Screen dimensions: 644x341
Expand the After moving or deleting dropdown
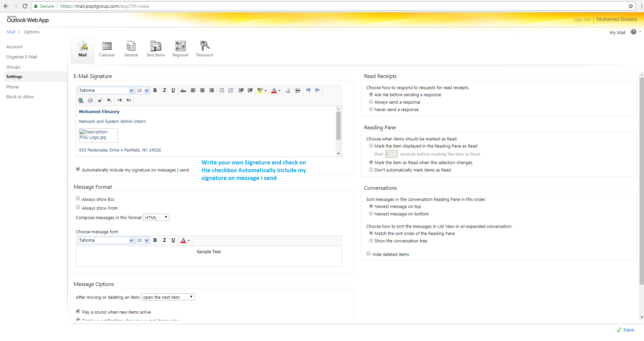click(x=168, y=297)
